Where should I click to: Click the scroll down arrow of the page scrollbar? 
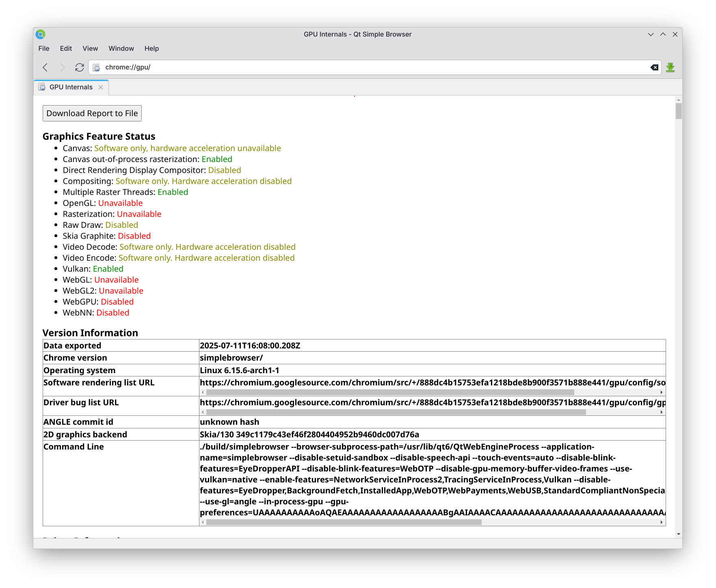point(679,534)
